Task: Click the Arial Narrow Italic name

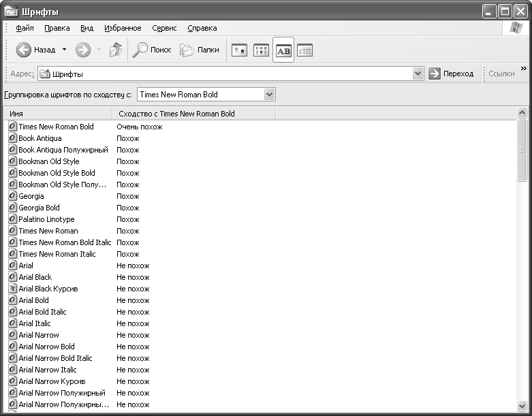Action: (48, 370)
